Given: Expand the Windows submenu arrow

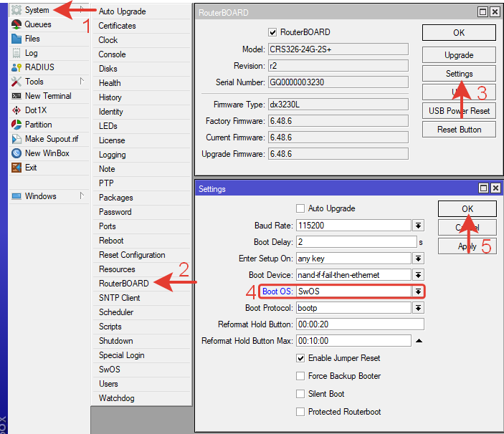Looking at the screenshot, I should point(82,196).
